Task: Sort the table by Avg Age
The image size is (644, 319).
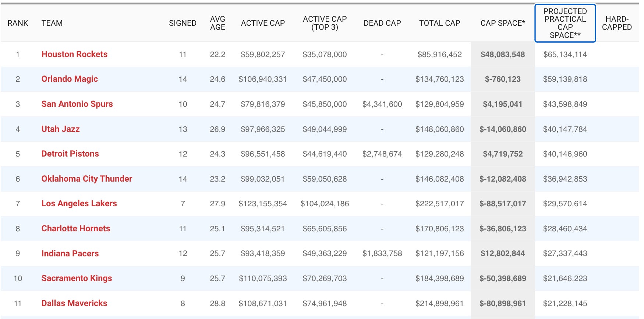Action: coord(217,23)
